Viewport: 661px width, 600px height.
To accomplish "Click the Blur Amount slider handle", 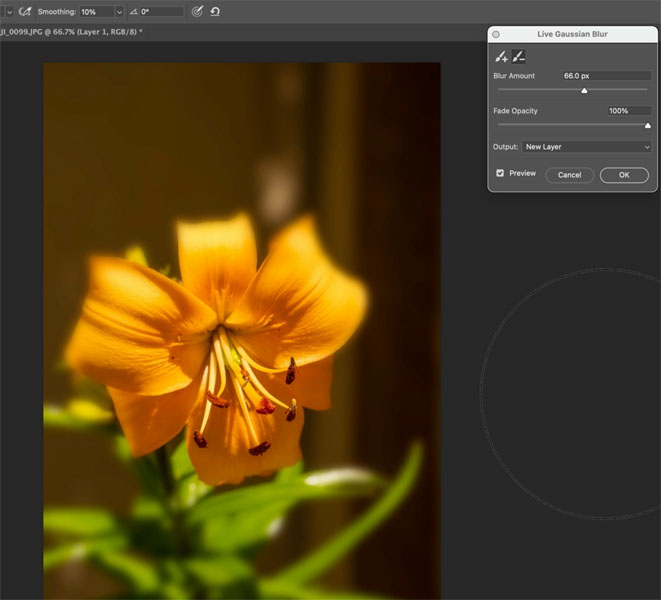I will pyautogui.click(x=584, y=91).
